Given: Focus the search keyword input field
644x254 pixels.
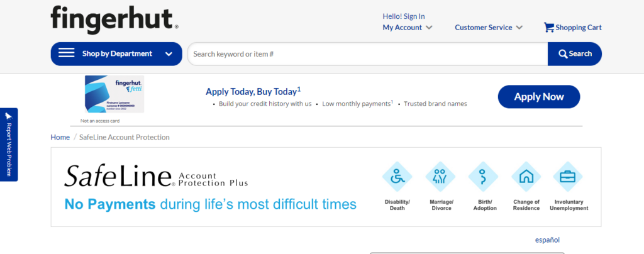Looking at the screenshot, I should 367,54.
